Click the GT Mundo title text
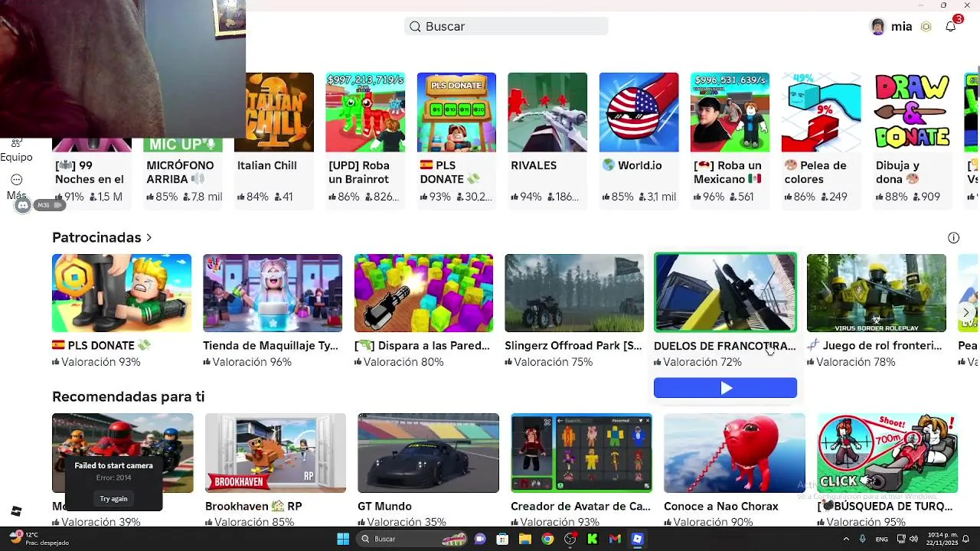Image resolution: width=980 pixels, height=551 pixels. (x=384, y=507)
